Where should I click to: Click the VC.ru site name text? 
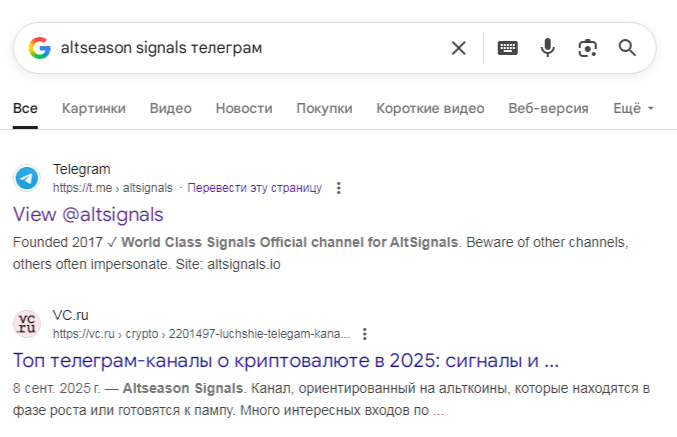pyautogui.click(x=70, y=315)
